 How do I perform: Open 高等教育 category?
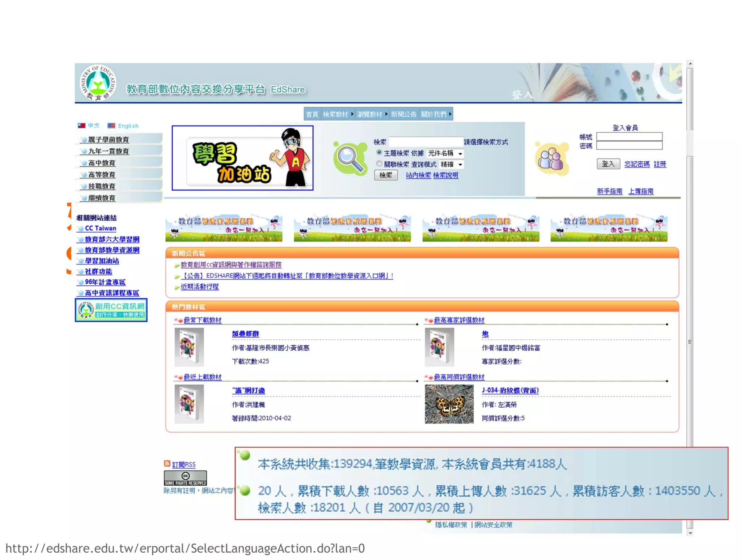[x=102, y=174]
